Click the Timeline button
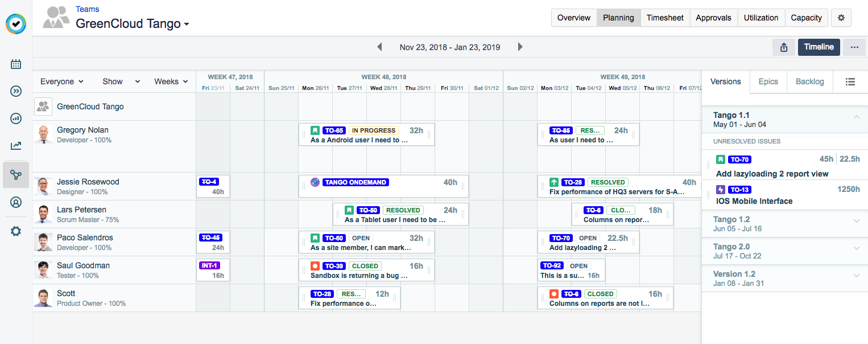This screenshot has width=868, height=344. pyautogui.click(x=819, y=47)
